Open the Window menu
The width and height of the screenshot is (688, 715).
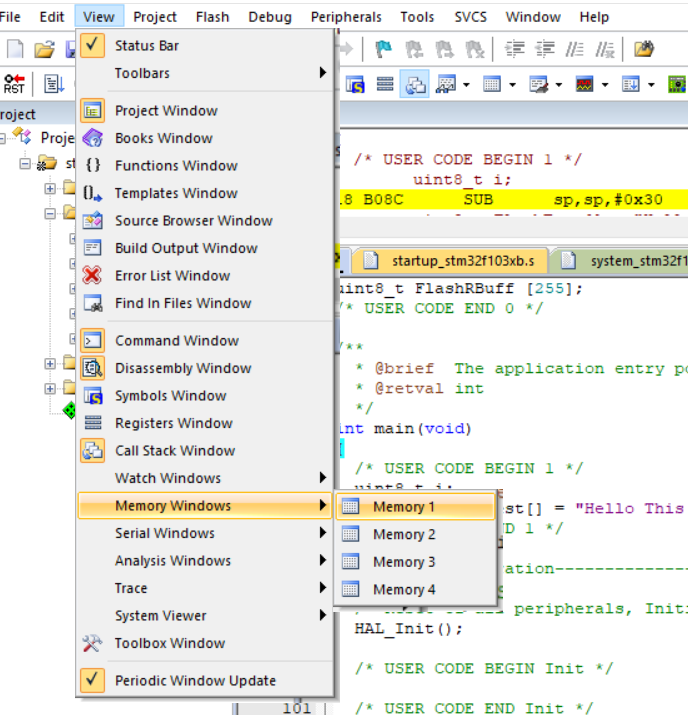(x=533, y=17)
